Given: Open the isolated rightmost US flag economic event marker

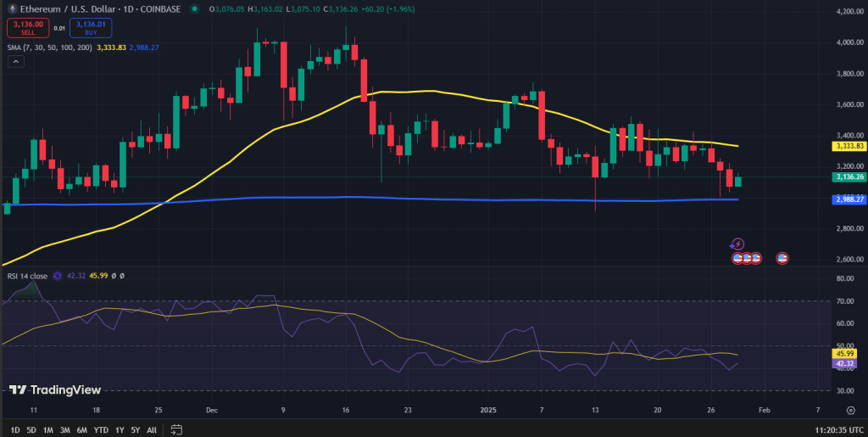Looking at the screenshot, I should [x=782, y=258].
